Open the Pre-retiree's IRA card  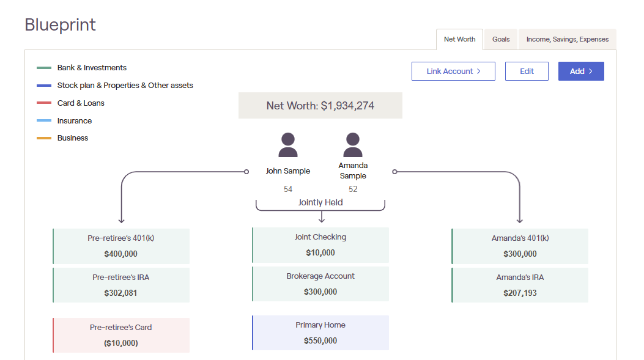point(121,285)
